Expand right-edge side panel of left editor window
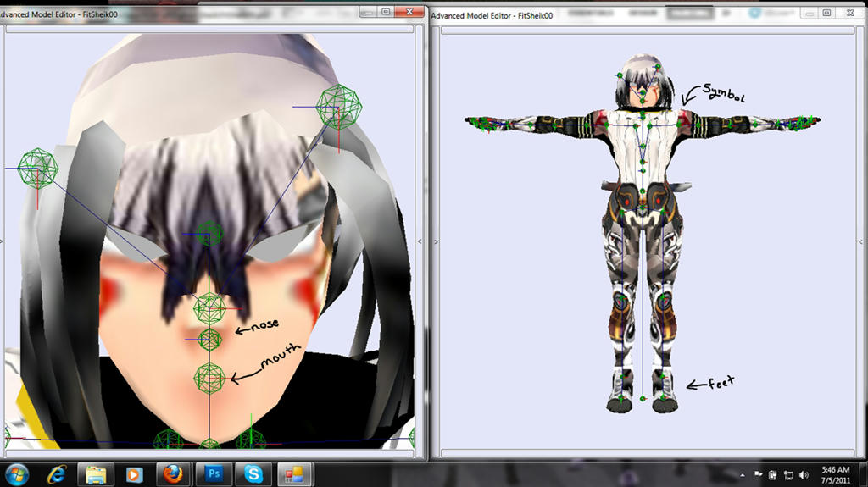868x487 pixels. 419,241
